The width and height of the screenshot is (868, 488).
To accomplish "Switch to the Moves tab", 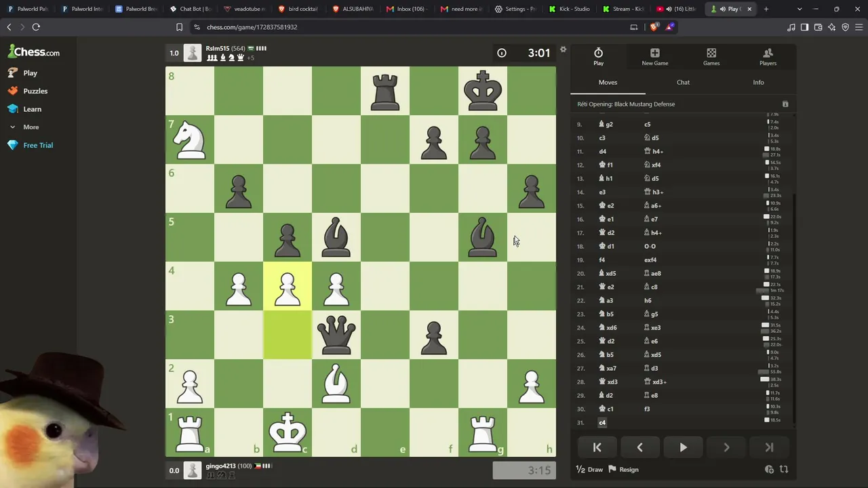I will click(608, 83).
